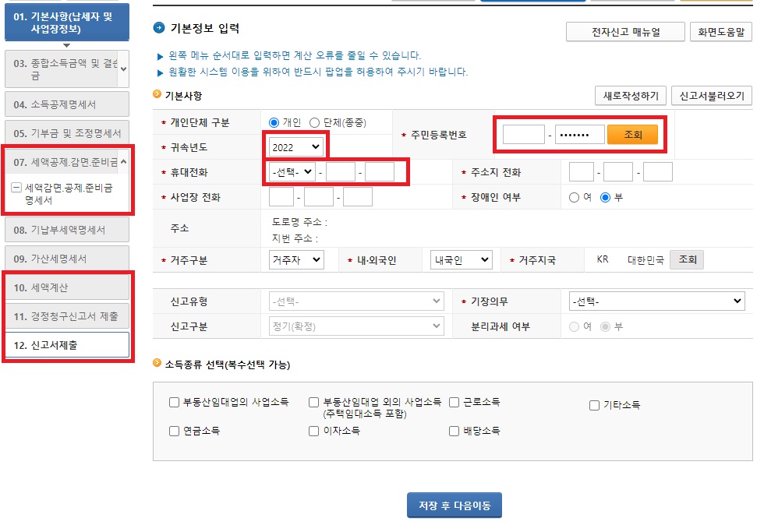Click the 사업장 전화 first field

pos(281,197)
